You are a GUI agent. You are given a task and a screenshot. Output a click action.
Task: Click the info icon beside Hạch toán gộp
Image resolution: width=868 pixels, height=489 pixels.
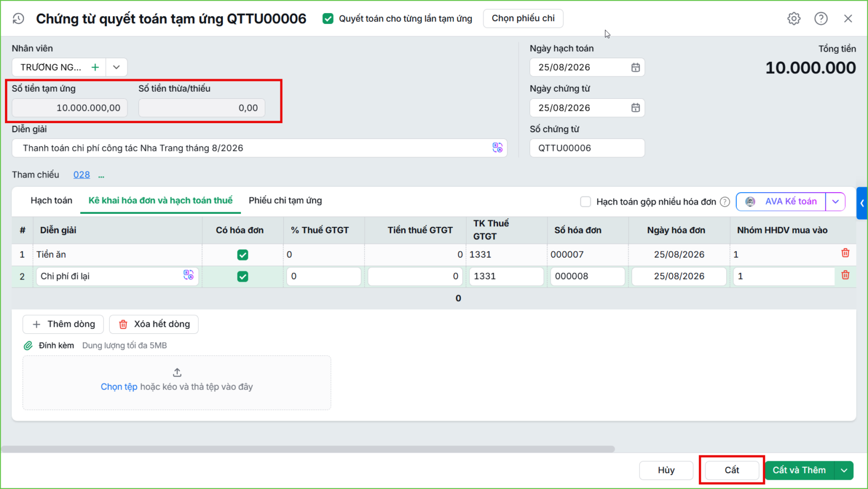tap(725, 202)
